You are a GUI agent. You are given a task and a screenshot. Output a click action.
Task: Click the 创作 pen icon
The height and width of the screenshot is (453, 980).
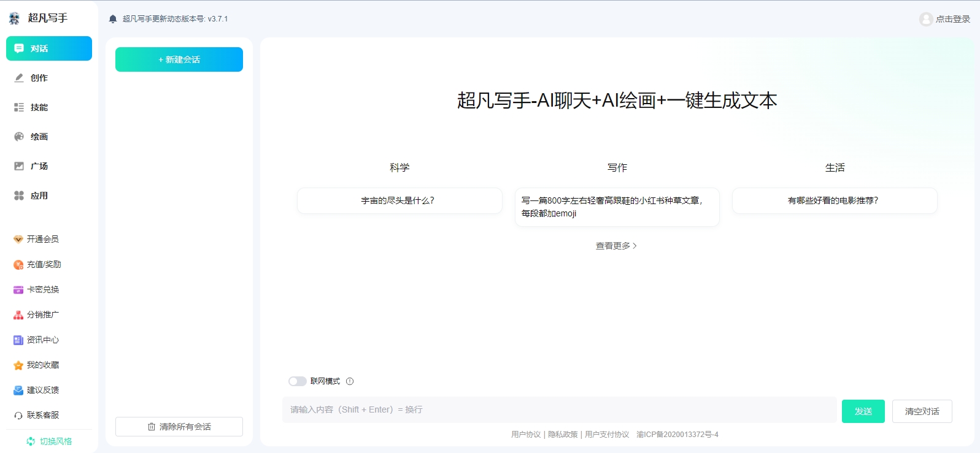click(x=19, y=78)
